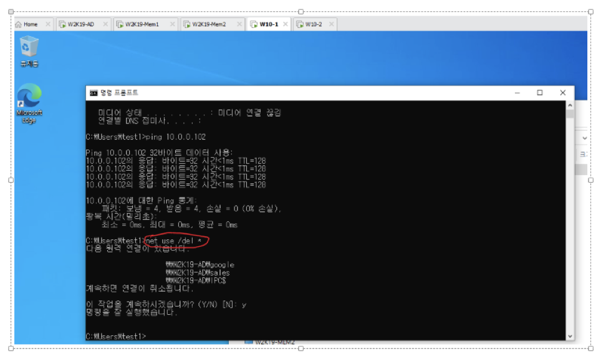The image size is (601, 364).
Task: Close the W10-2 tab
Action: point(332,24)
